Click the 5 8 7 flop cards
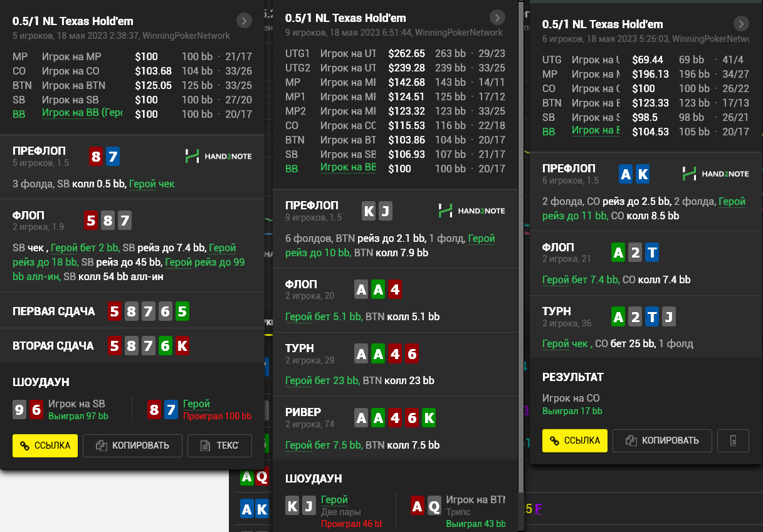This screenshot has width=763, height=532. 108,221
